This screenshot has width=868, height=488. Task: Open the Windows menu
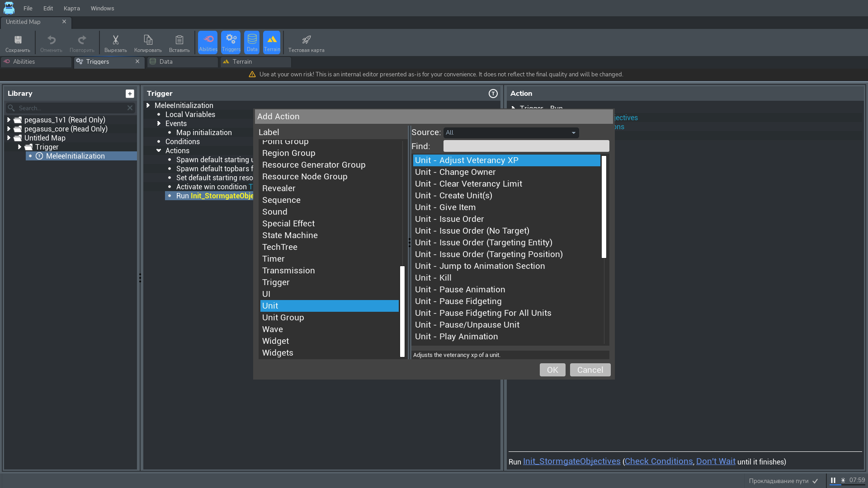pos(102,8)
